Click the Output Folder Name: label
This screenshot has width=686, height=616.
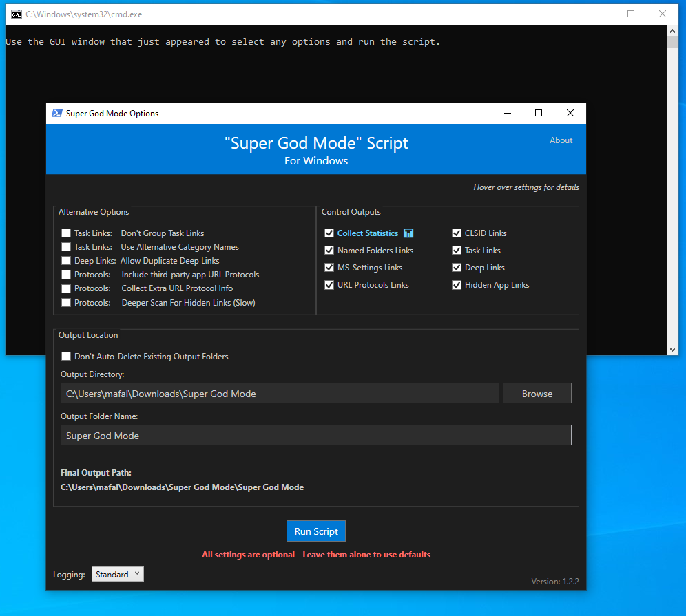[x=99, y=416]
